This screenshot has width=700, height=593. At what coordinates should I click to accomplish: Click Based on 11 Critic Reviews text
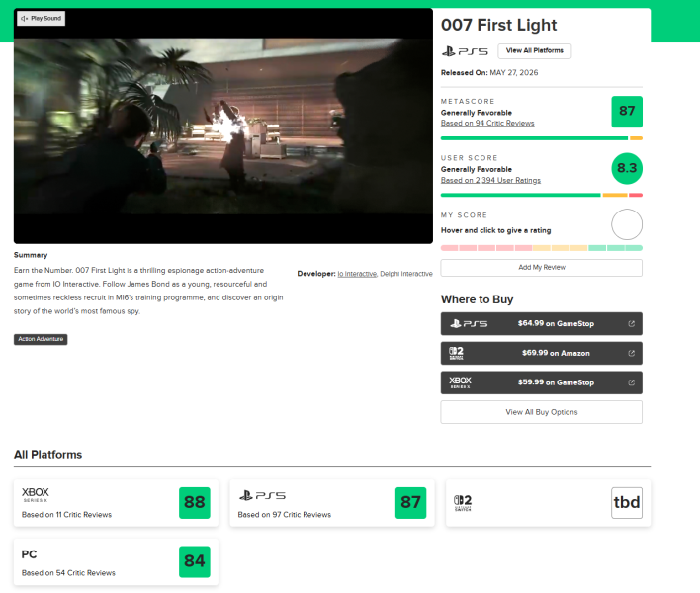tap(66, 515)
